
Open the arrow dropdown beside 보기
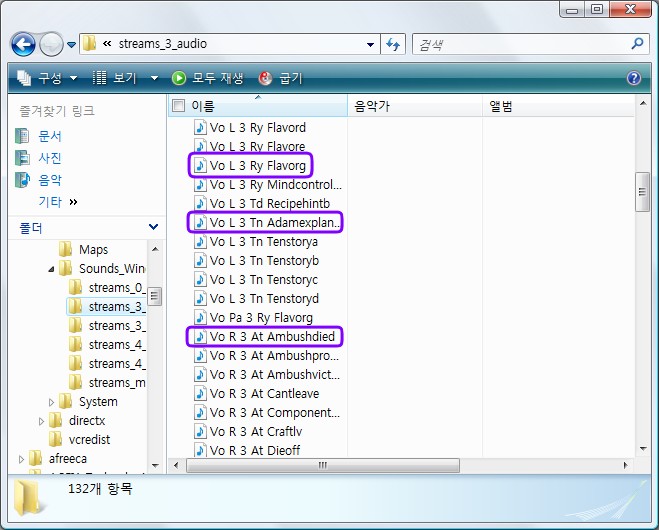click(x=154, y=78)
